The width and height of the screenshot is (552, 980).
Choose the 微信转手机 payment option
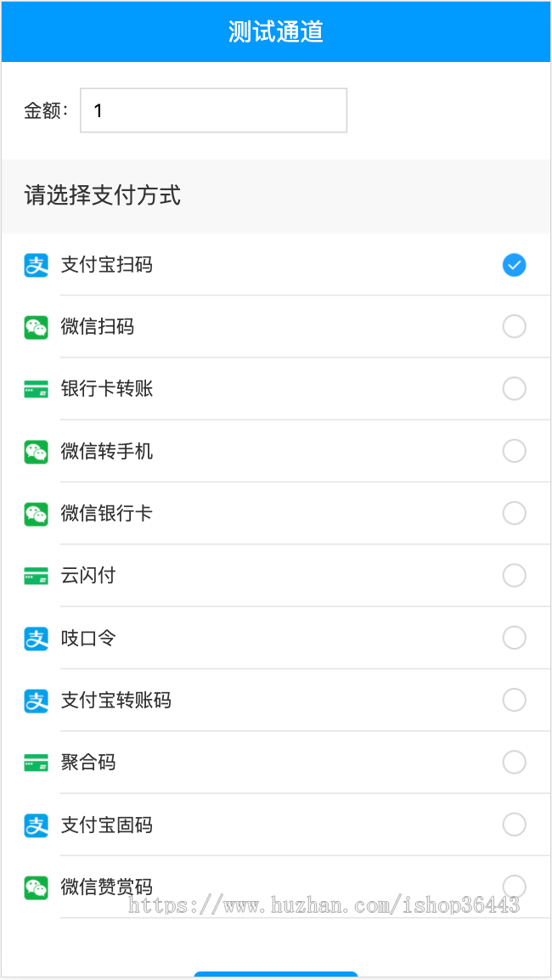pyautogui.click(x=276, y=451)
